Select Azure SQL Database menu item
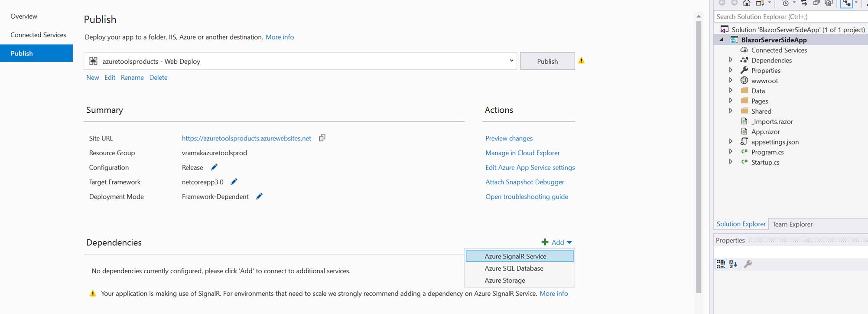Screen dimensions: 868x314 pos(520,268)
